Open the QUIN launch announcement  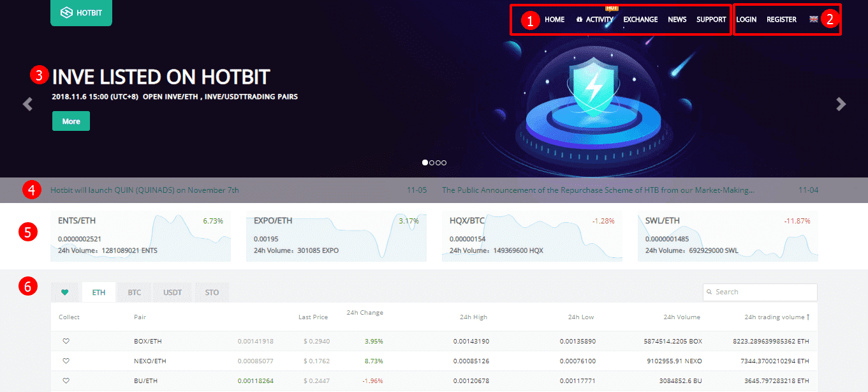(x=145, y=190)
